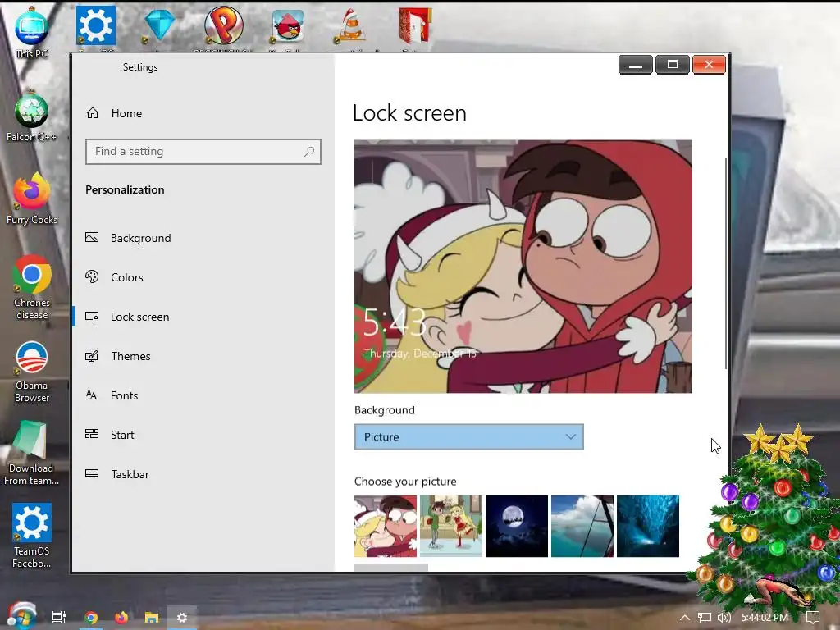Viewport: 840px width, 630px height.
Task: Click the settings window vertical scrollbar
Action: click(726, 262)
